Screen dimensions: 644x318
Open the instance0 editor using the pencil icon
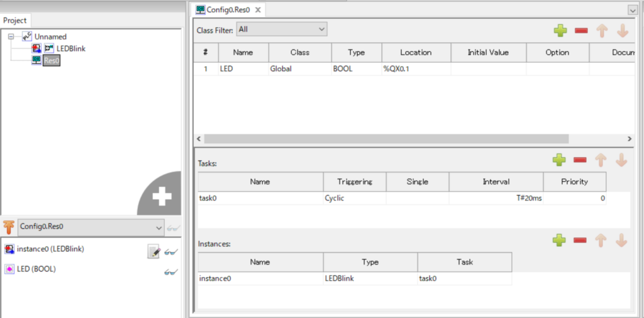tap(153, 252)
